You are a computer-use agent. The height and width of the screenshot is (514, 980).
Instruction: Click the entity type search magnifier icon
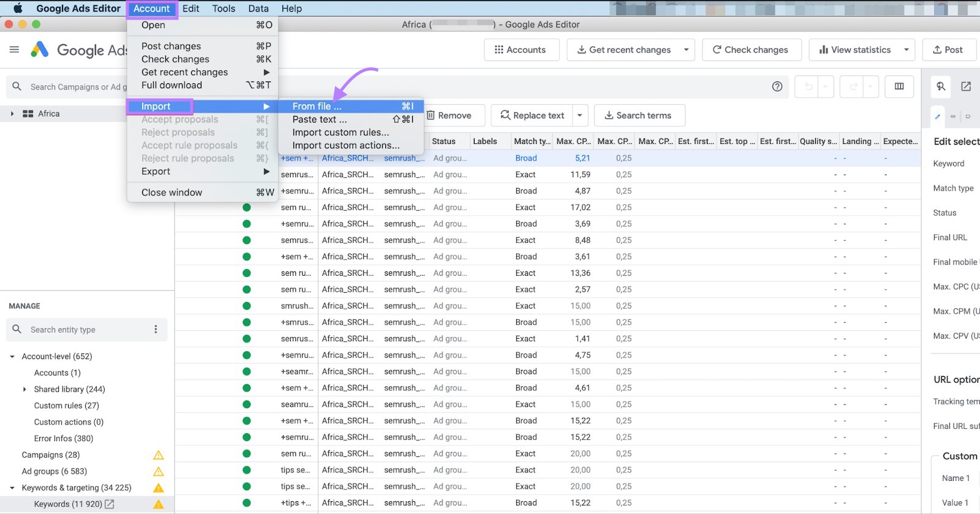click(17, 330)
